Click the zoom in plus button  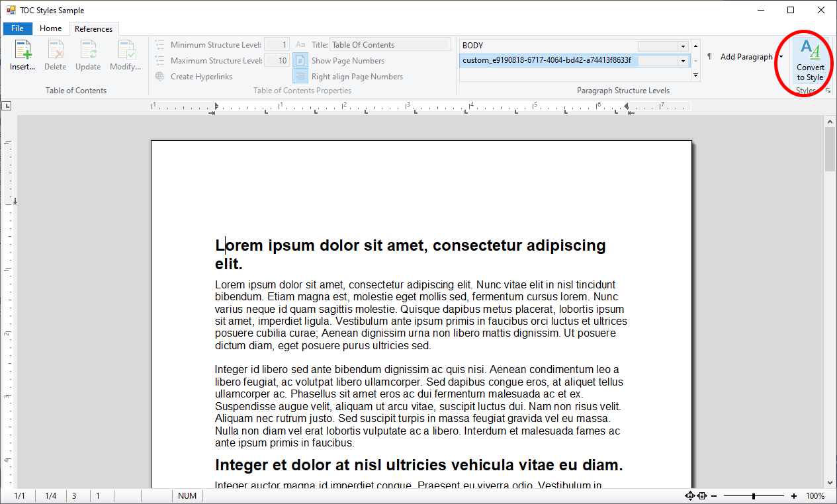(x=794, y=496)
